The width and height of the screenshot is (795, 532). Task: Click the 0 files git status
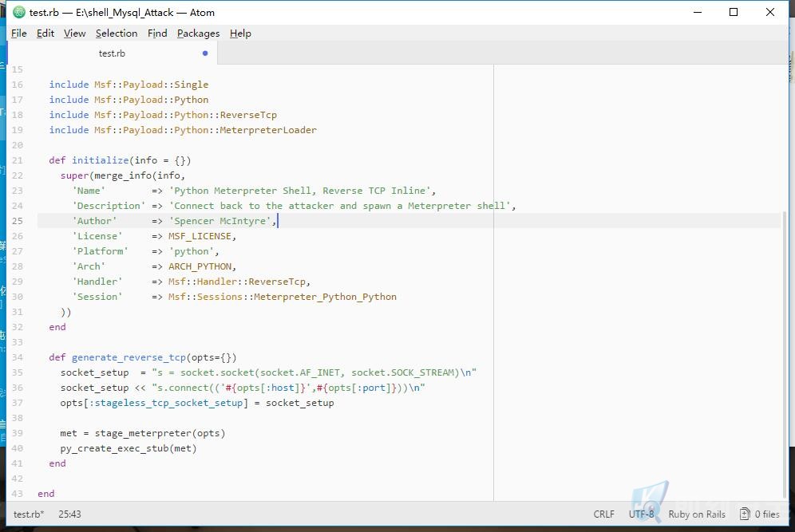tap(760, 514)
